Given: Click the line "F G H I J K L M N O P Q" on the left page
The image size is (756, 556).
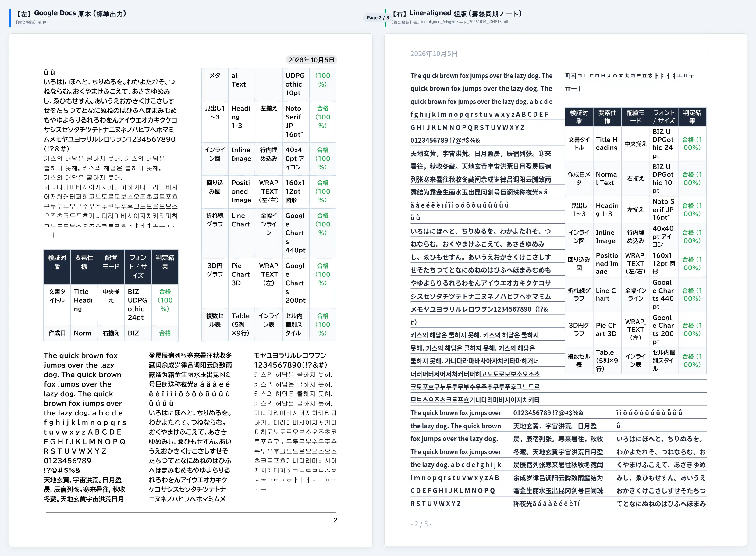Looking at the screenshot, I should tap(84, 442).
